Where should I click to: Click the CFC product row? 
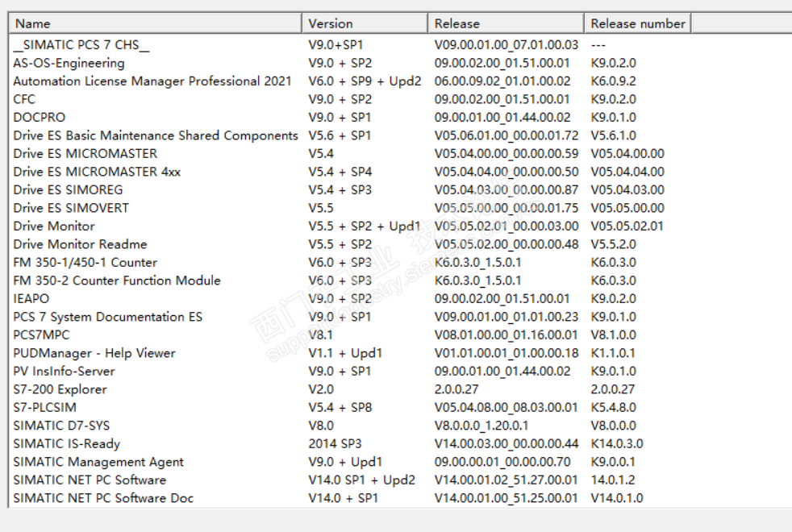point(24,99)
